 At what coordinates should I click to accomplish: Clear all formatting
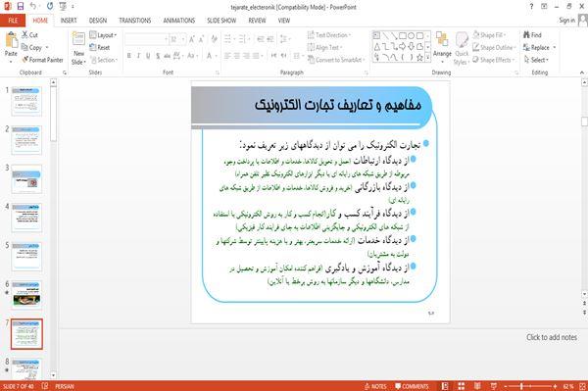pyautogui.click(x=214, y=39)
